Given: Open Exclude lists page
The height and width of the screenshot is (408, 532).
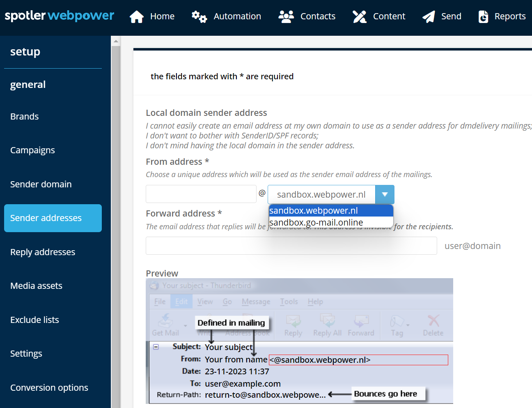Looking at the screenshot, I should click(34, 320).
